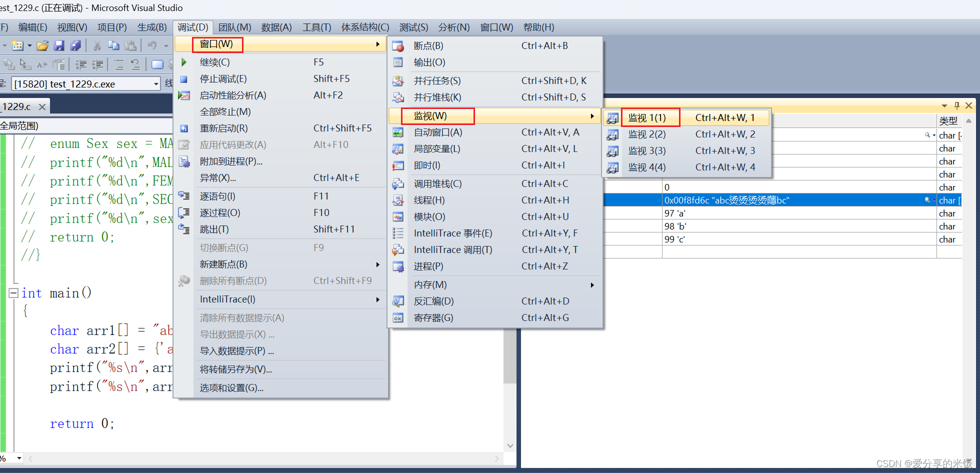
Task: Close the _1229.c editor tab
Action: tap(42, 106)
